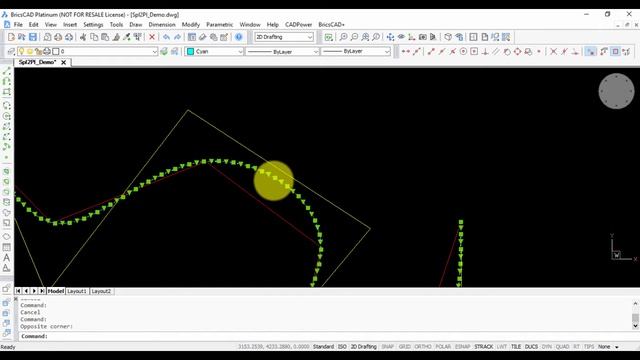The height and width of the screenshot is (360, 640).
Task: Open the Cyan color dropdown
Action: pos(215,51)
